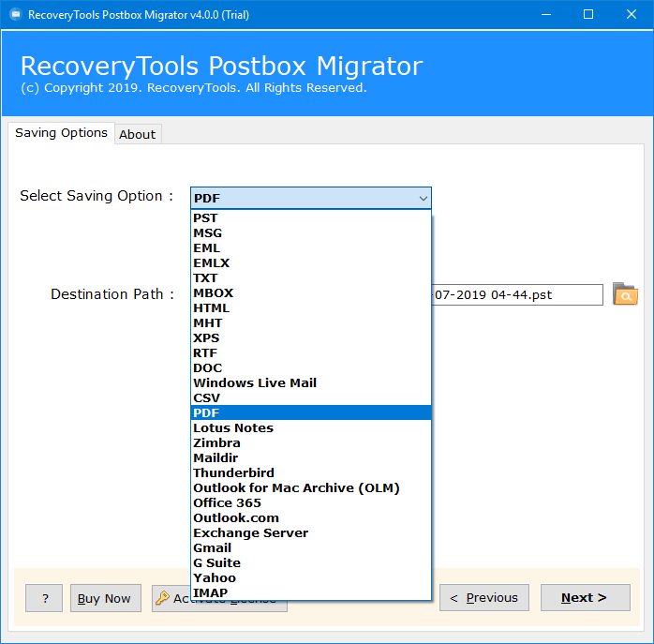Viewport: 654px width, 644px height.
Task: Choose Lotus Notes saving option
Action: 311,427
